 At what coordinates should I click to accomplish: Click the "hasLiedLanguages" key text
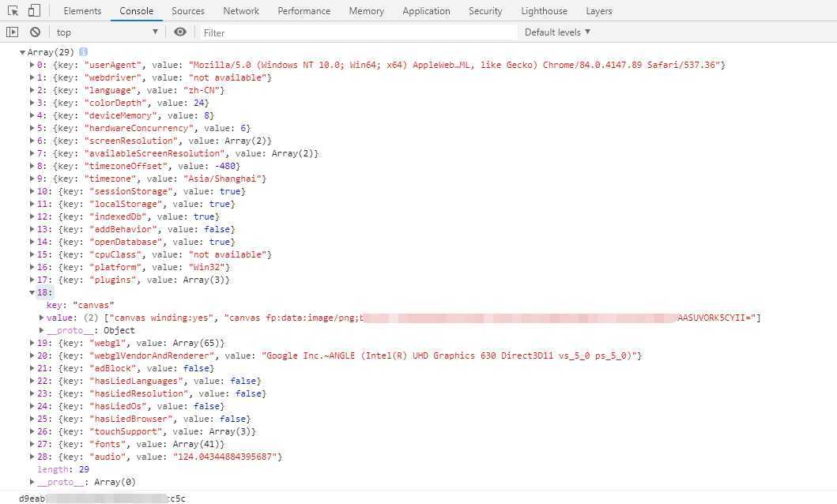point(136,381)
